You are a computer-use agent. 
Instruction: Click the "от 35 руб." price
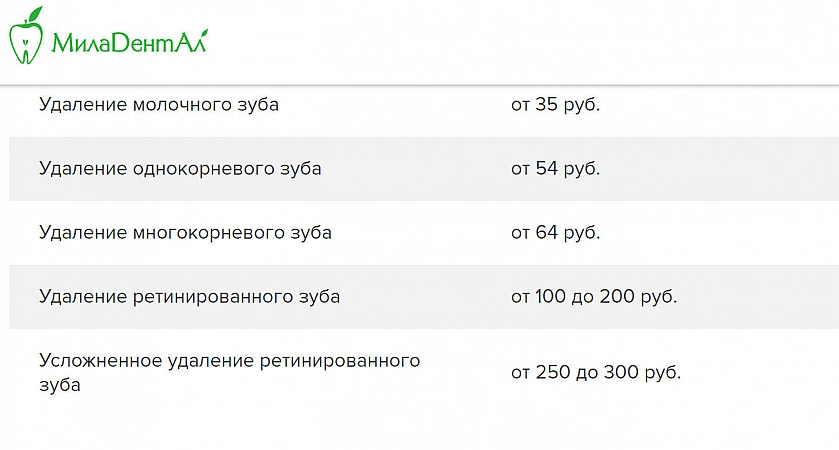pos(555,104)
